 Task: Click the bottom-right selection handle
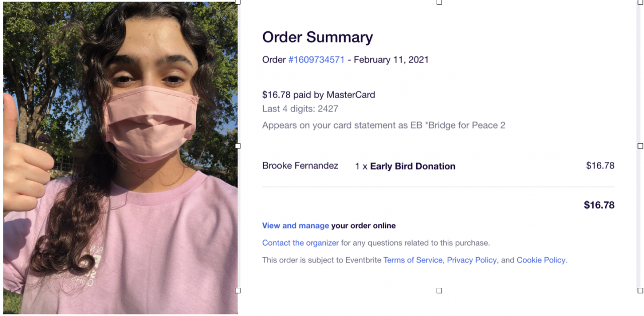tap(640, 290)
